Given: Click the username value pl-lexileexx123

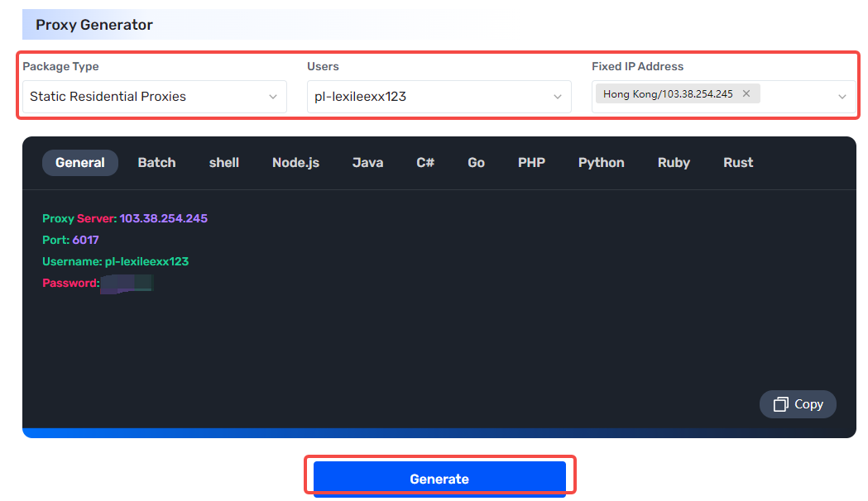Looking at the screenshot, I should [146, 261].
